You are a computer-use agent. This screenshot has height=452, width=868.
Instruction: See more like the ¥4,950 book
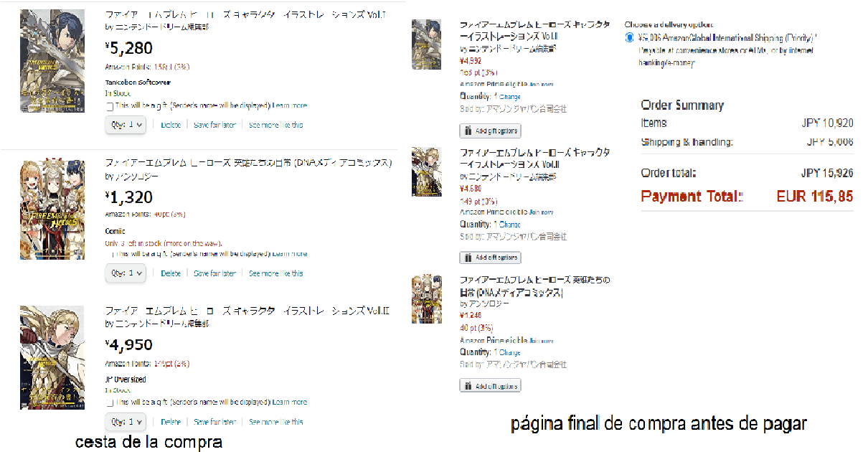pyautogui.click(x=275, y=422)
